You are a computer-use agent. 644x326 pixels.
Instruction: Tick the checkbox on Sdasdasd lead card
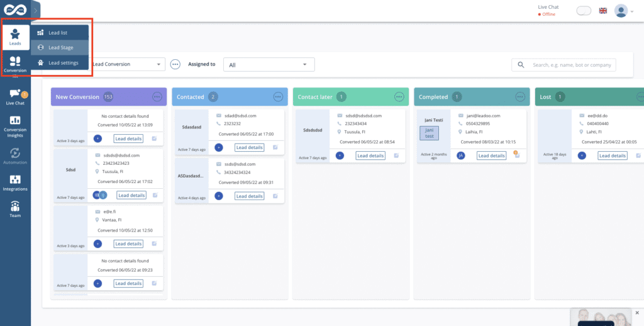tap(275, 147)
